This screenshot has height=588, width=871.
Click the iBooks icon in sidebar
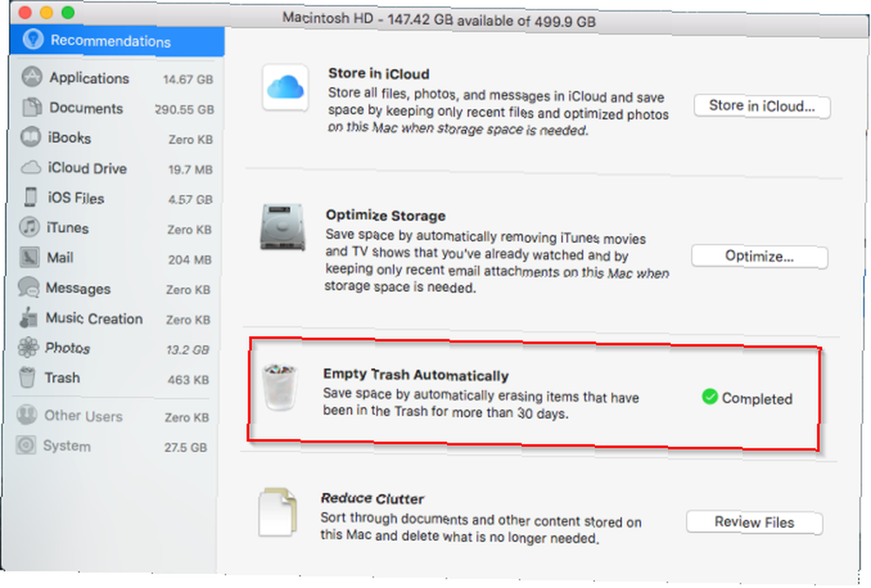pyautogui.click(x=30, y=137)
